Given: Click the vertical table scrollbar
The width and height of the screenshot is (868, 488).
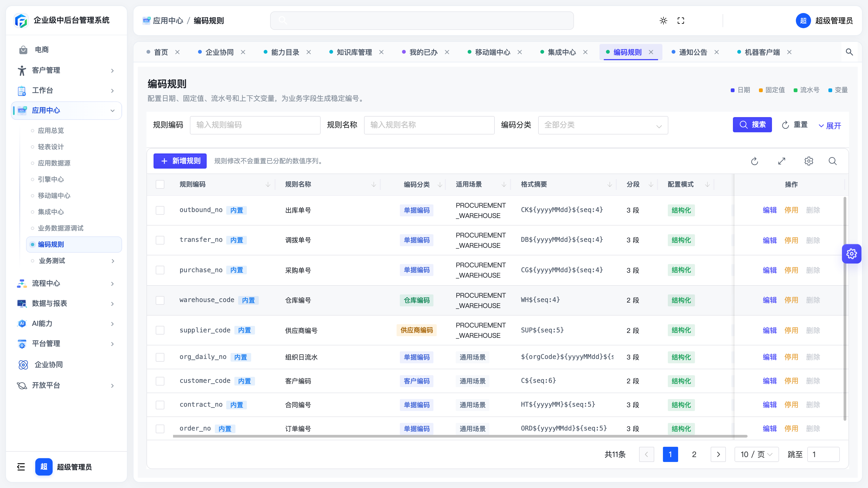Looking at the screenshot, I should [845, 309].
